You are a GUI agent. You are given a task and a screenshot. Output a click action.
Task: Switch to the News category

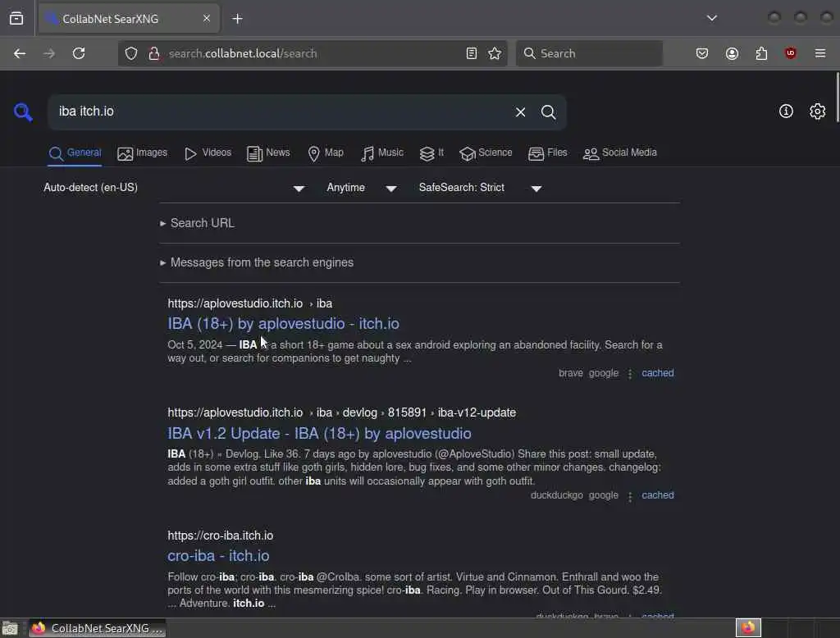(268, 153)
